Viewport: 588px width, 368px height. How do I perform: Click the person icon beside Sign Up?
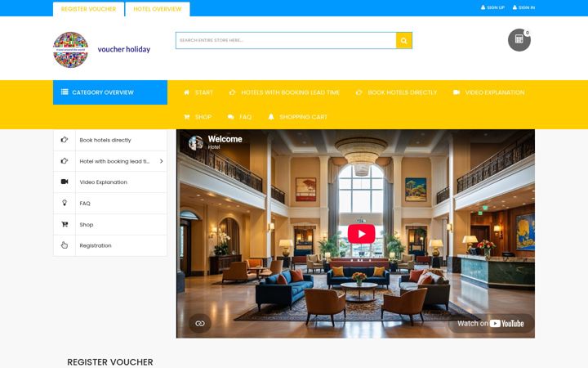click(483, 7)
